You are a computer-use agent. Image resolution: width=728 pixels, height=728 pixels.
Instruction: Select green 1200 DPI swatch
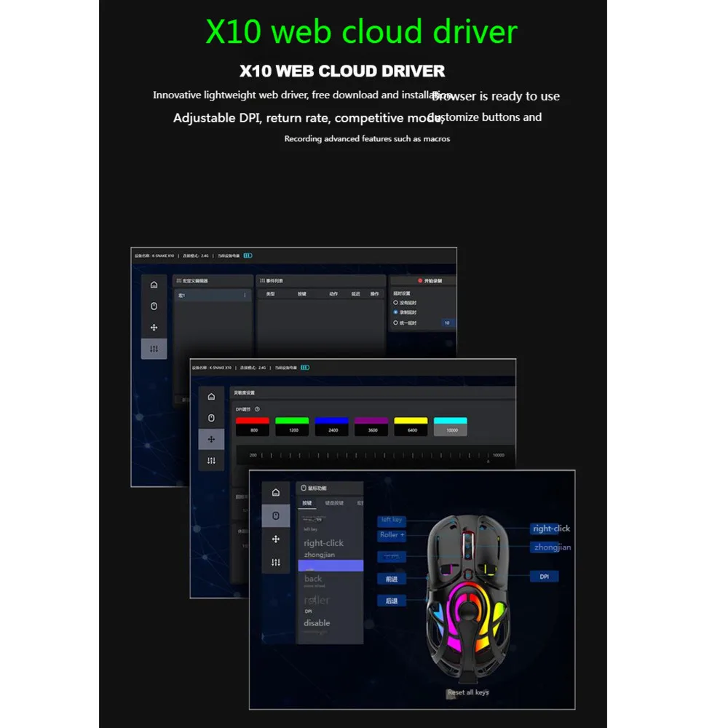click(x=292, y=426)
